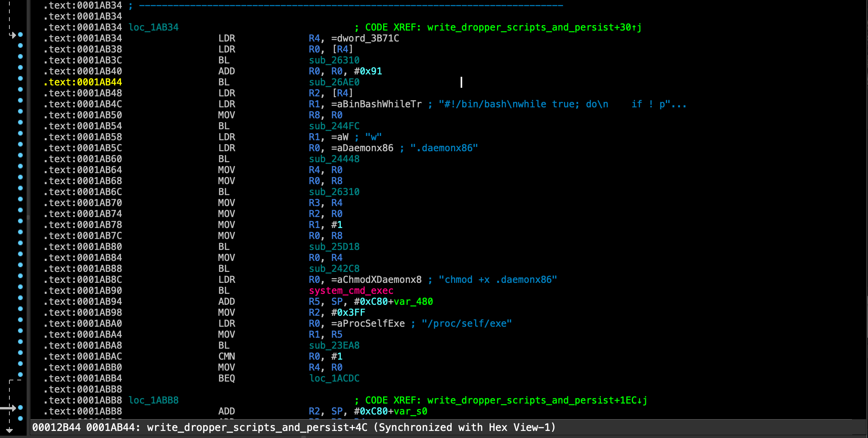Follow the loc_1ACDC branch target
Viewport: 868px width, 438px height.
coord(334,378)
